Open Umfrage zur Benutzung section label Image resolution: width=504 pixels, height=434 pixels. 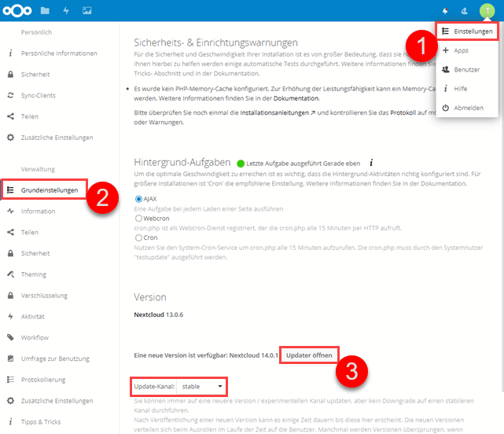(55, 359)
